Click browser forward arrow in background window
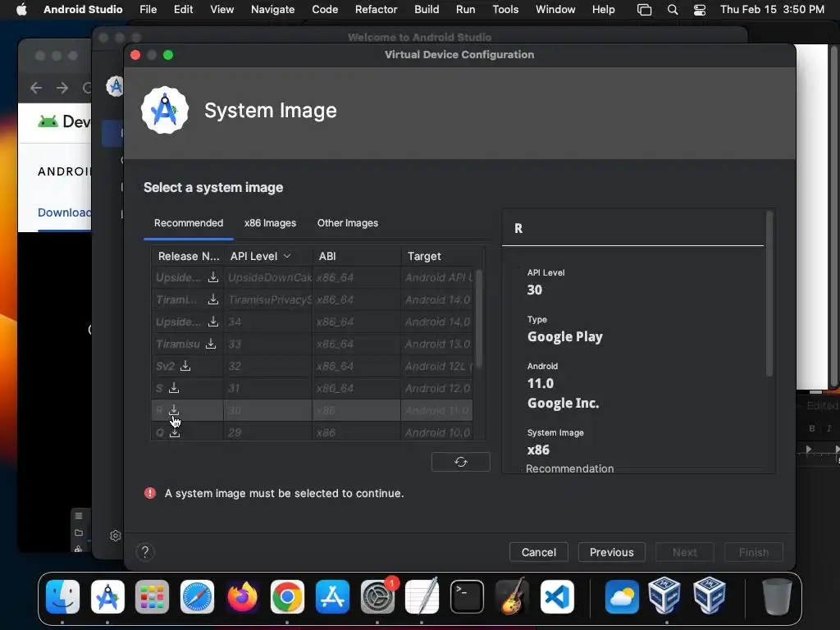 62,87
